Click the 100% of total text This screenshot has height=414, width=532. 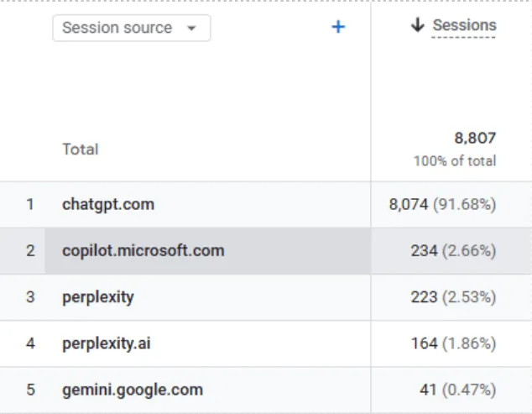click(455, 160)
